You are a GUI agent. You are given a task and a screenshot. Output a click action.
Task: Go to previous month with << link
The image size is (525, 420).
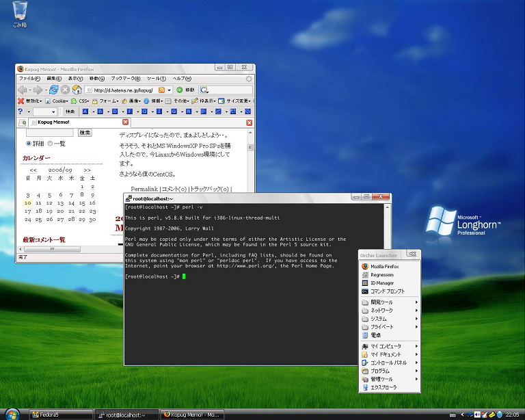point(33,170)
